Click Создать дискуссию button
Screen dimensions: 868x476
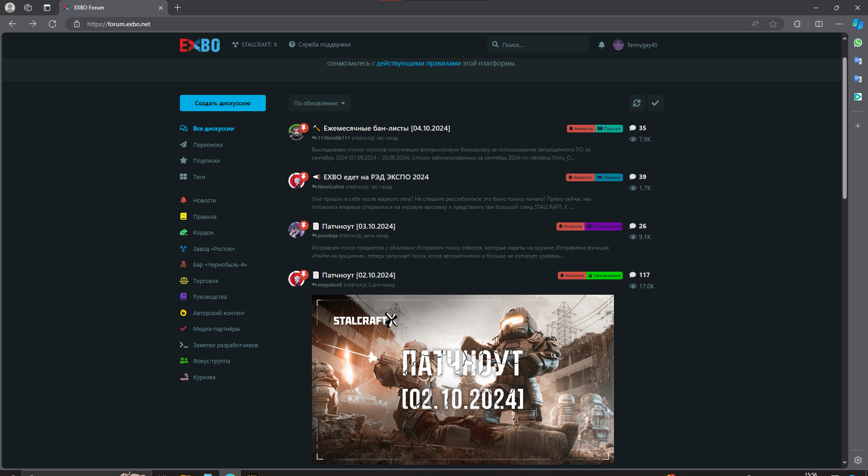click(x=222, y=103)
